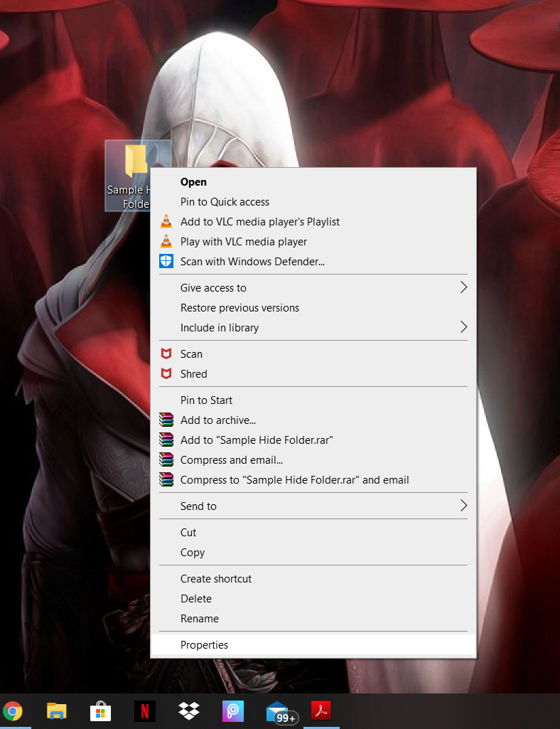
Task: Click McAfee icon next to Shred
Action: pos(166,374)
